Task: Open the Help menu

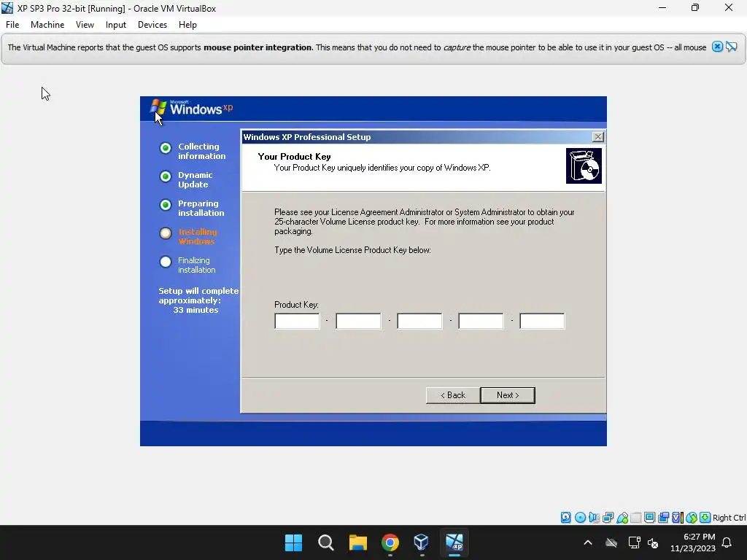Action: coord(187,25)
